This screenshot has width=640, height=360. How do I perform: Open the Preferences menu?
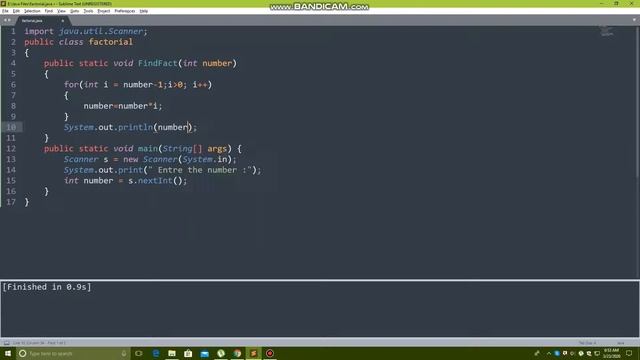pos(124,11)
